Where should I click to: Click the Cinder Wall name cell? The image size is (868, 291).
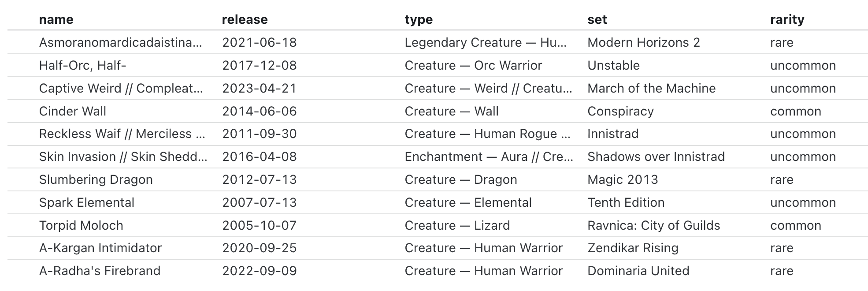[73, 111]
